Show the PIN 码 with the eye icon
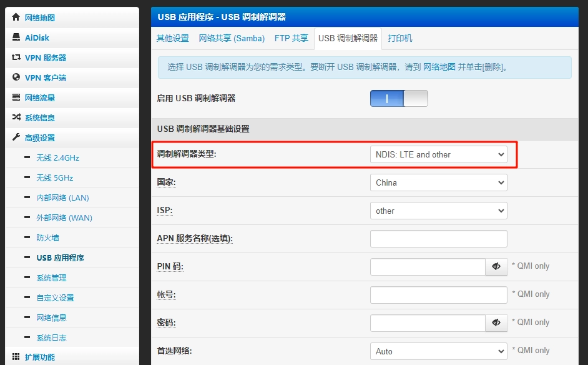The height and width of the screenshot is (365, 588). pyautogui.click(x=496, y=266)
